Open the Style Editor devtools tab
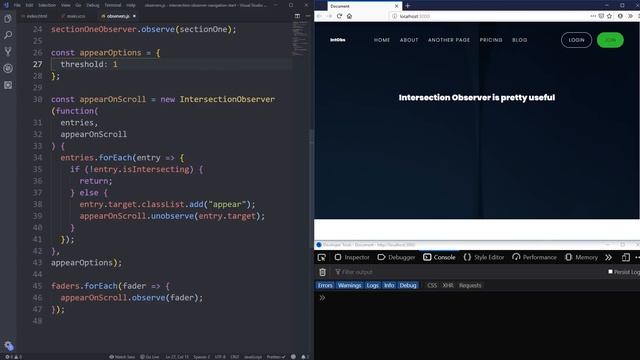The image size is (640, 360). (484, 257)
